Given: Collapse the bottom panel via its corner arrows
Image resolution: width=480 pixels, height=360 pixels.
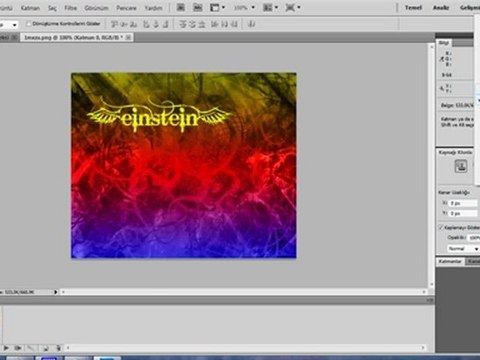Looking at the screenshot, I should pyautogui.click(x=430, y=300).
